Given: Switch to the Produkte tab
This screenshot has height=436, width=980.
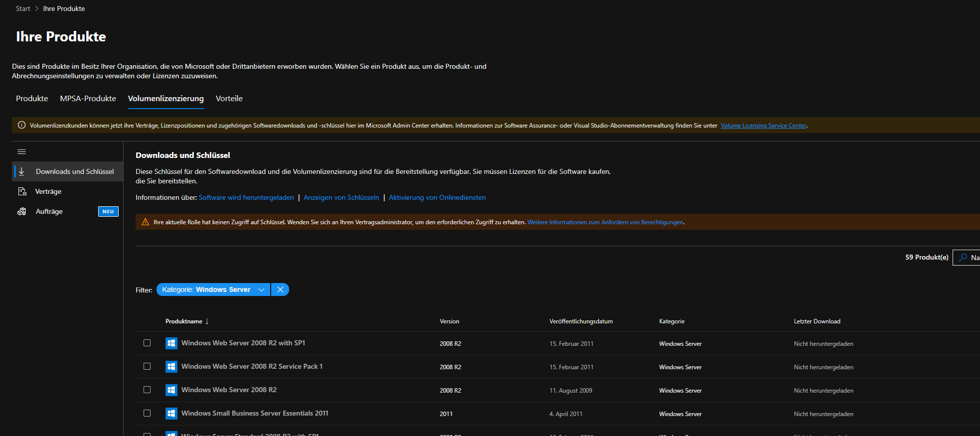Looking at the screenshot, I should click(x=32, y=99).
